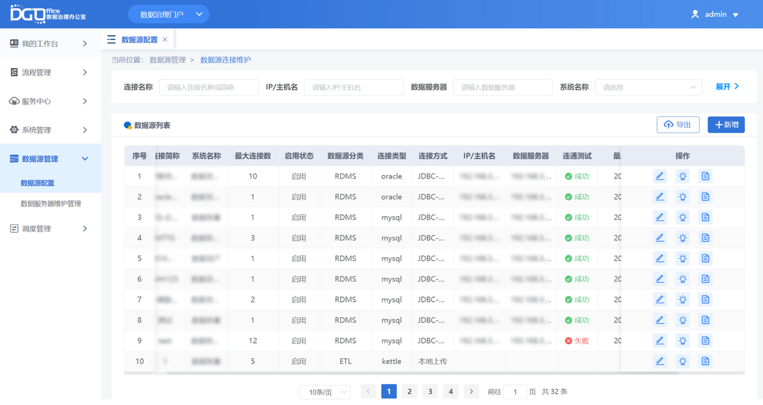Click the 连通测试 column header

click(577, 156)
